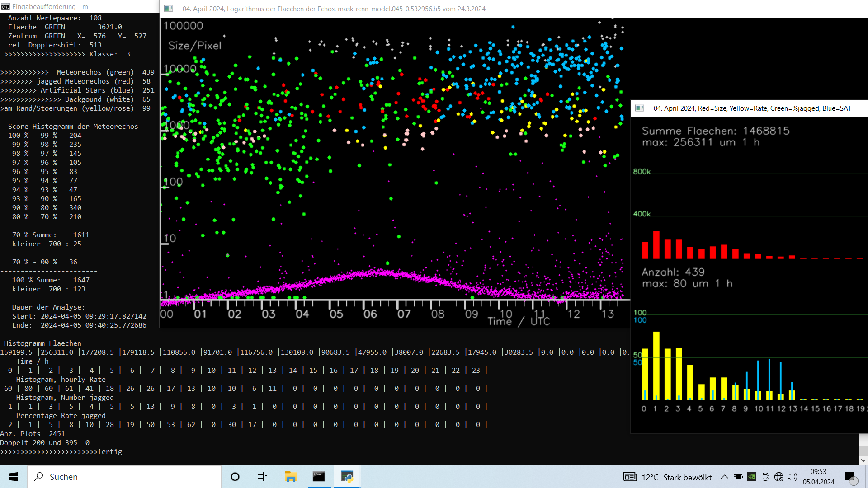Screen dimensions: 868x488
Task: Open Cortana circle icon in taskbar
Action: (x=235, y=477)
